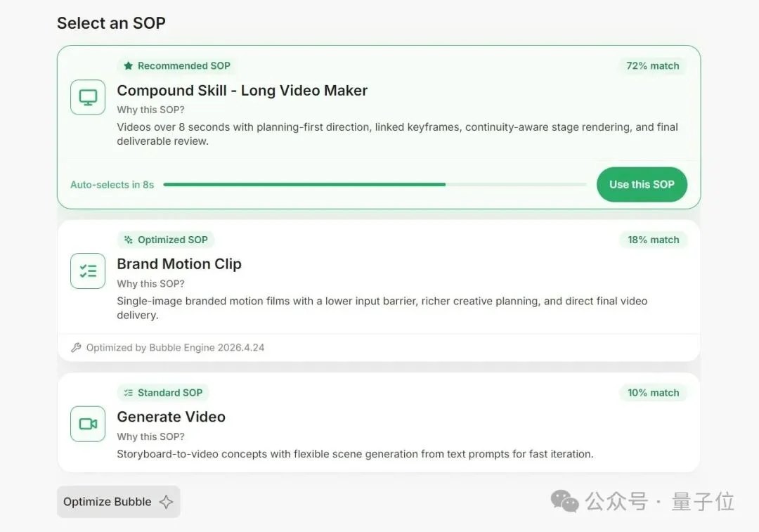Choose the Brand Motion Clip SOP card

pyautogui.click(x=379, y=291)
